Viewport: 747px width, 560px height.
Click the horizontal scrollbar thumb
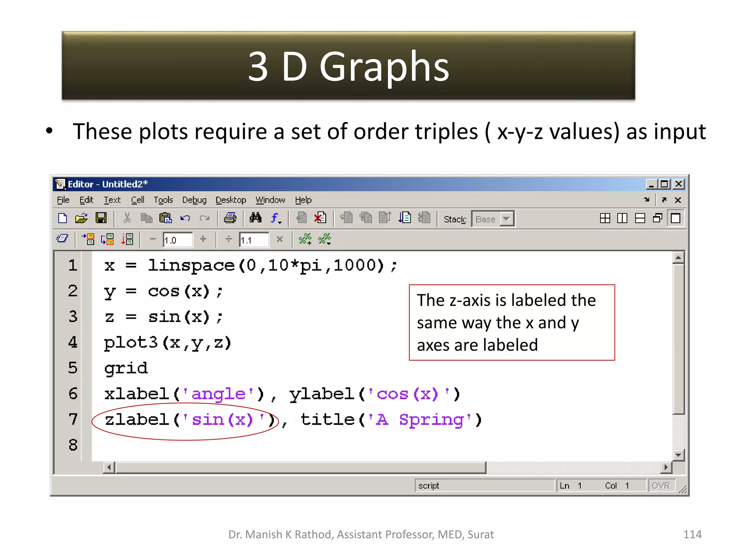click(x=301, y=467)
